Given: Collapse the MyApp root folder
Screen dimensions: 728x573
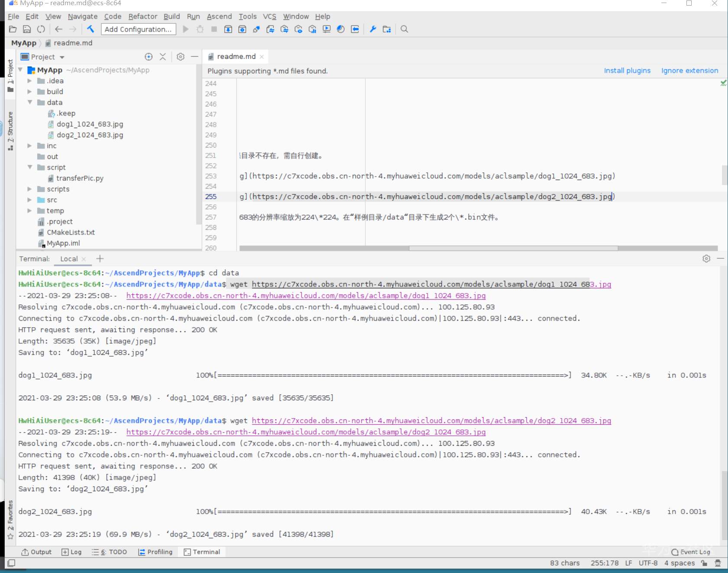Looking at the screenshot, I should [x=20, y=70].
